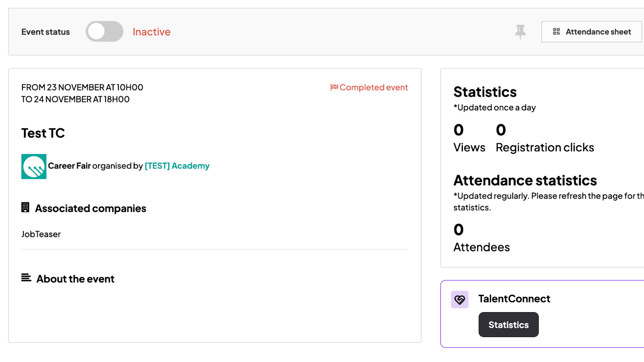644x362 pixels.
Task: Click the Test TC event title
Action: 43,133
